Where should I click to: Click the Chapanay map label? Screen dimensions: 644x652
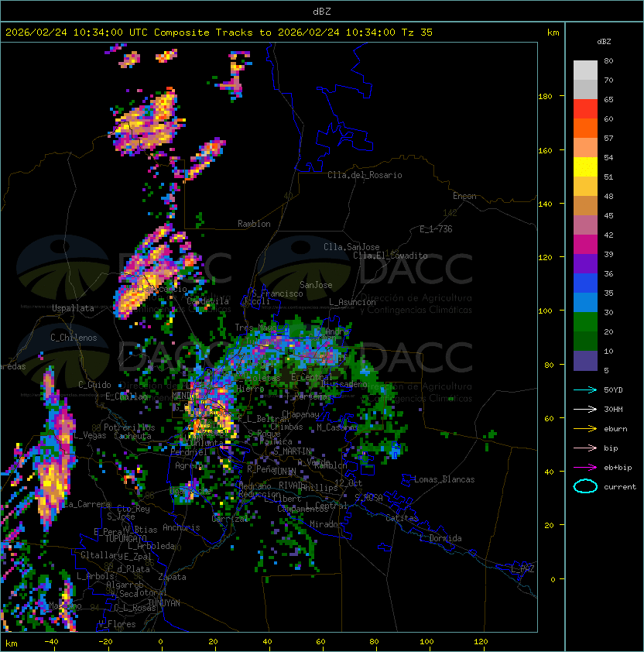pyautogui.click(x=300, y=414)
